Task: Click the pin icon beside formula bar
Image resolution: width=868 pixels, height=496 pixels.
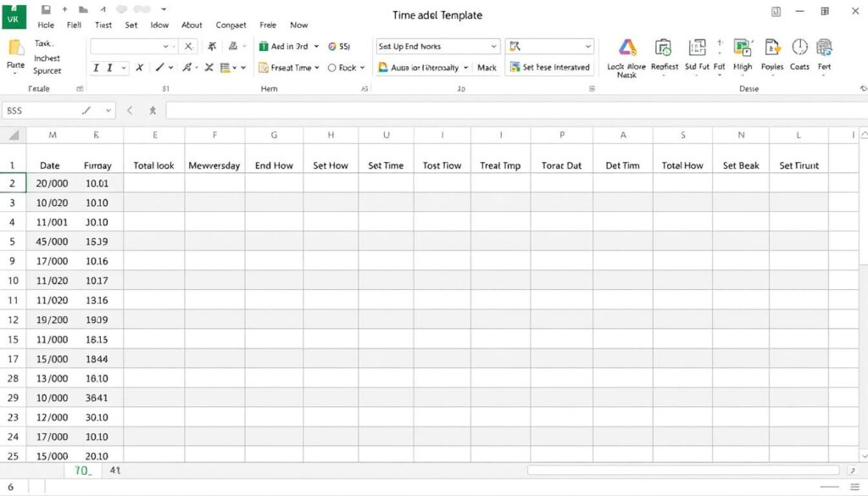Action: [x=153, y=111]
